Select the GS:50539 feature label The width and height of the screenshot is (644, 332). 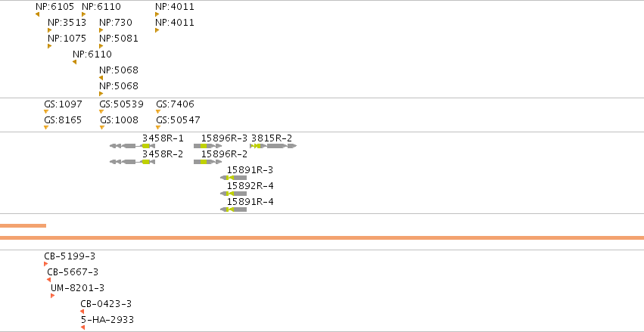point(122,104)
